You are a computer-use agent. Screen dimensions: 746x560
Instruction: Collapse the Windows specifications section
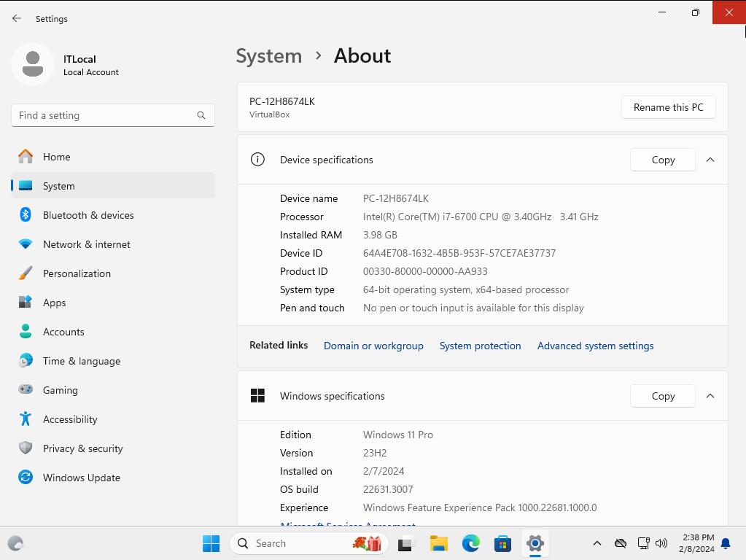click(710, 396)
